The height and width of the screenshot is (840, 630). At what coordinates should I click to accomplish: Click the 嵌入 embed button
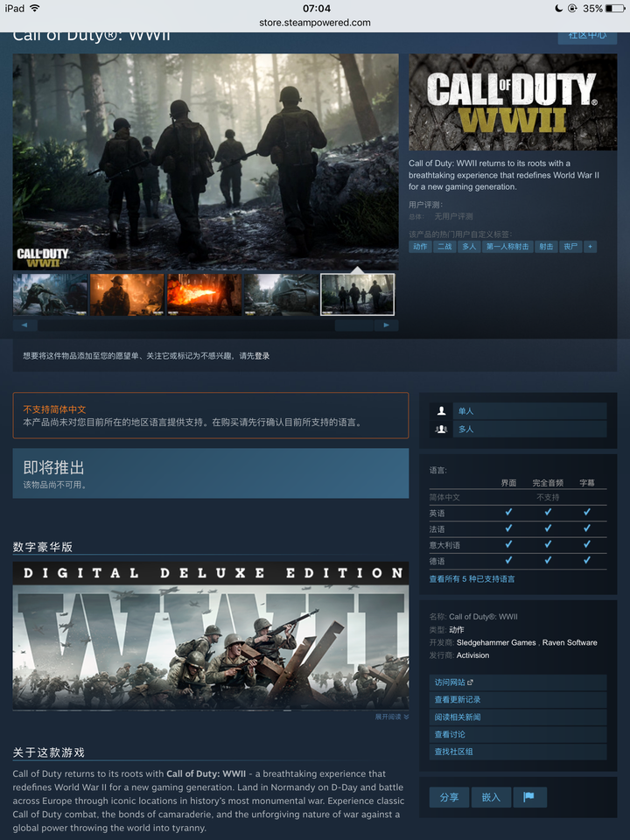point(491,796)
